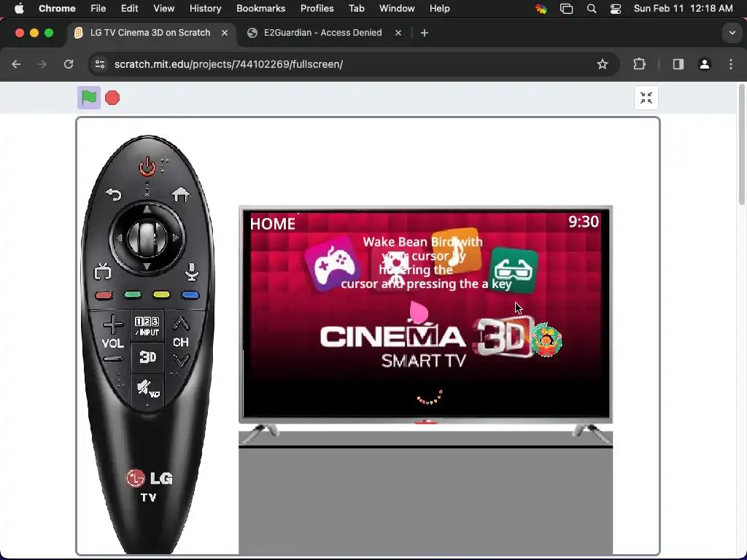Click the yellow color key on the remote
This screenshot has width=747, height=560.
pyautogui.click(x=161, y=295)
